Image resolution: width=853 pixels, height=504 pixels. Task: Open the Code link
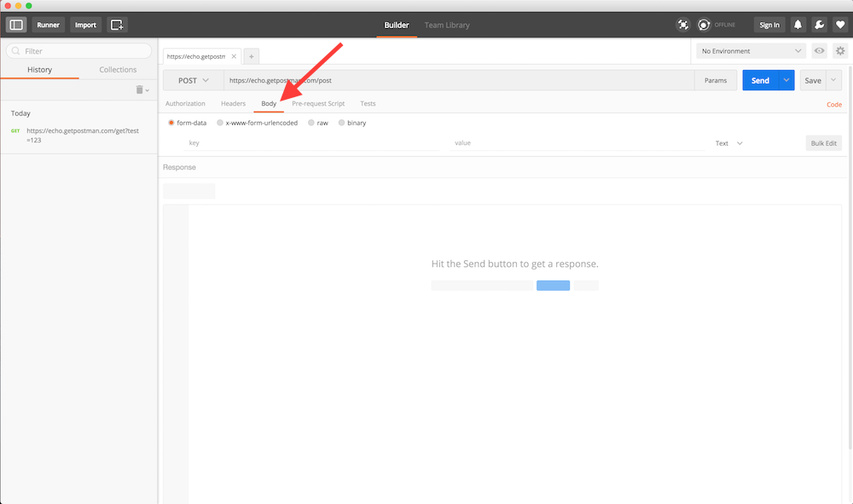click(834, 104)
